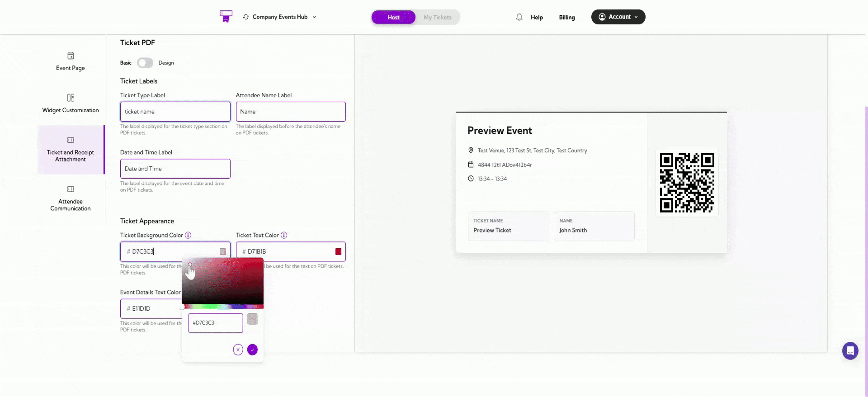868x397 pixels.
Task: Click the Ticket Text Color info icon
Action: pyautogui.click(x=284, y=235)
